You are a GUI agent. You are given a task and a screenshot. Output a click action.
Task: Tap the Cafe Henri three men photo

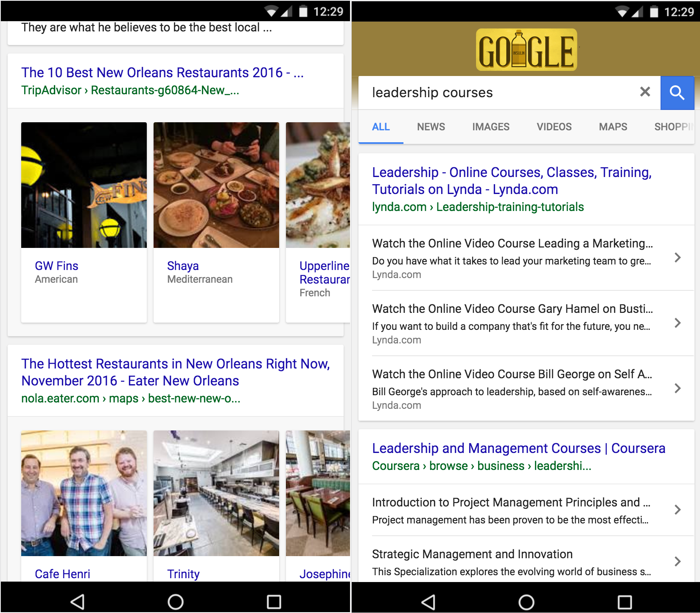pyautogui.click(x=84, y=493)
